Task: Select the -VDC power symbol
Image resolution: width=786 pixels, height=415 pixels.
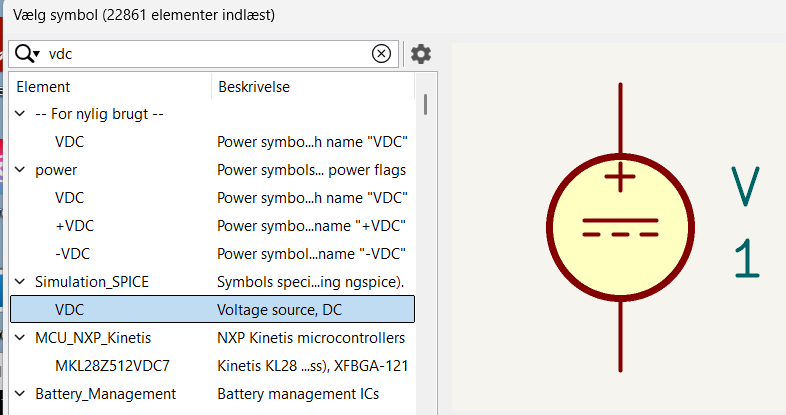Action: pyautogui.click(x=213, y=254)
